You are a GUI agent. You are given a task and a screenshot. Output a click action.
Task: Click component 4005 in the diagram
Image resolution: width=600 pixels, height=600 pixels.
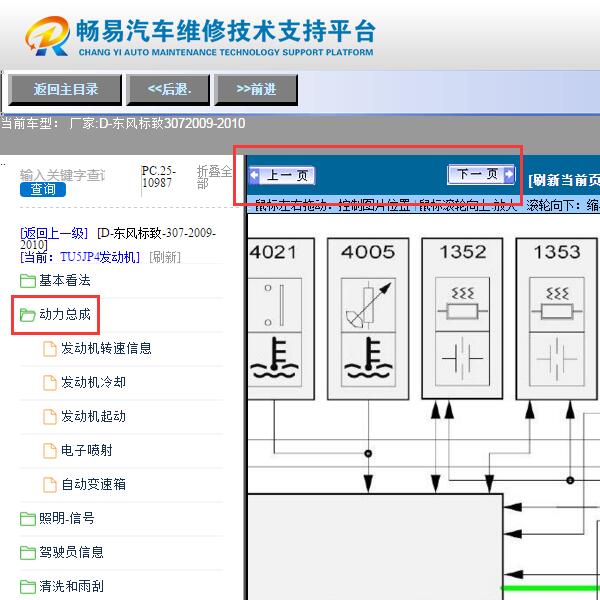(x=368, y=319)
